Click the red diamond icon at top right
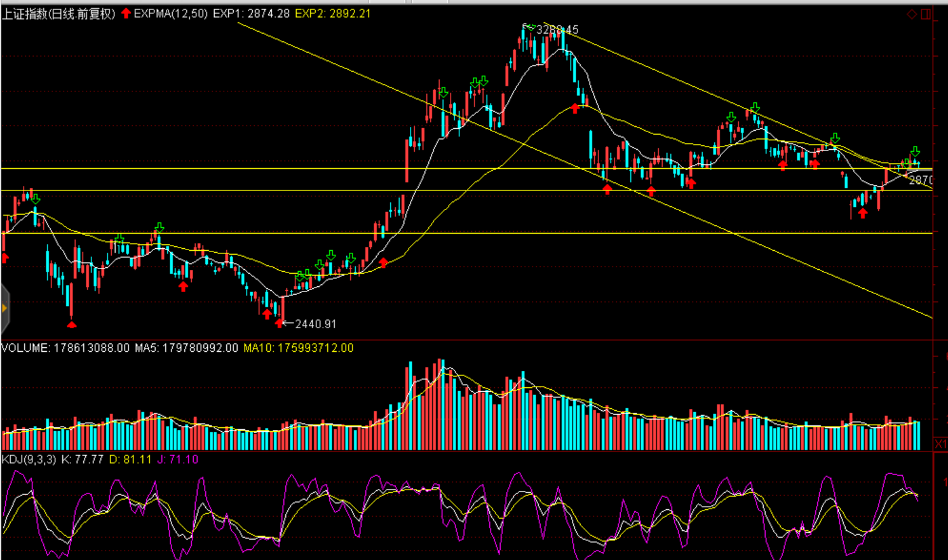The height and width of the screenshot is (560, 948). (x=912, y=14)
